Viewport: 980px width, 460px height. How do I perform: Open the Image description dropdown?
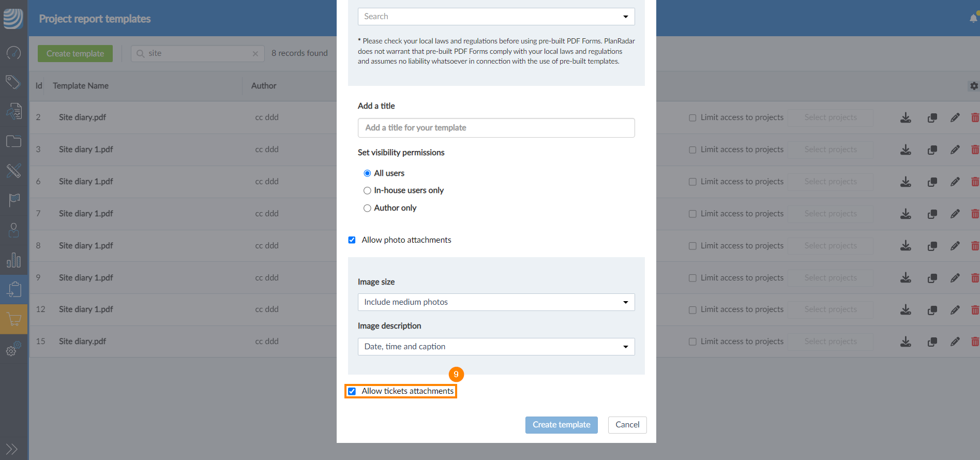tap(496, 347)
